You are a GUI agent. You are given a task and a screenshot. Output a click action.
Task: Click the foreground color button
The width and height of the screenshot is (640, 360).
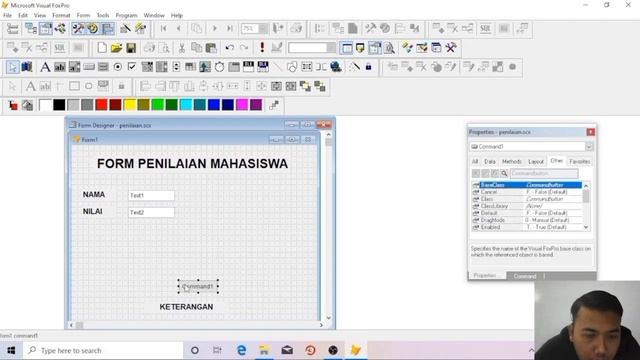[13, 105]
